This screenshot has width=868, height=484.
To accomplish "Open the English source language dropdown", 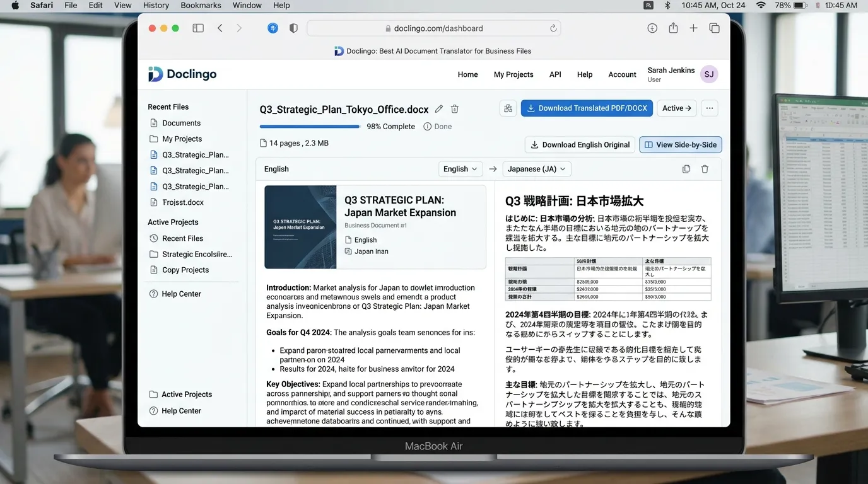I will 460,169.
